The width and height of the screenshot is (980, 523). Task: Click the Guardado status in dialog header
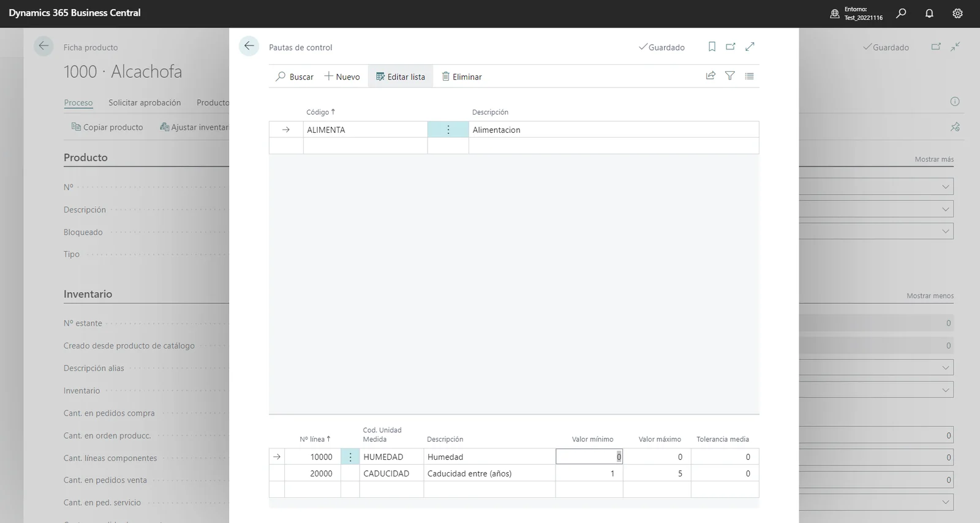coord(661,47)
